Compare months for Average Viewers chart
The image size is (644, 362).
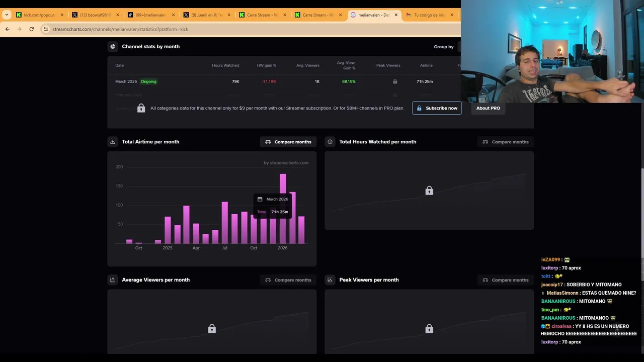(288, 280)
